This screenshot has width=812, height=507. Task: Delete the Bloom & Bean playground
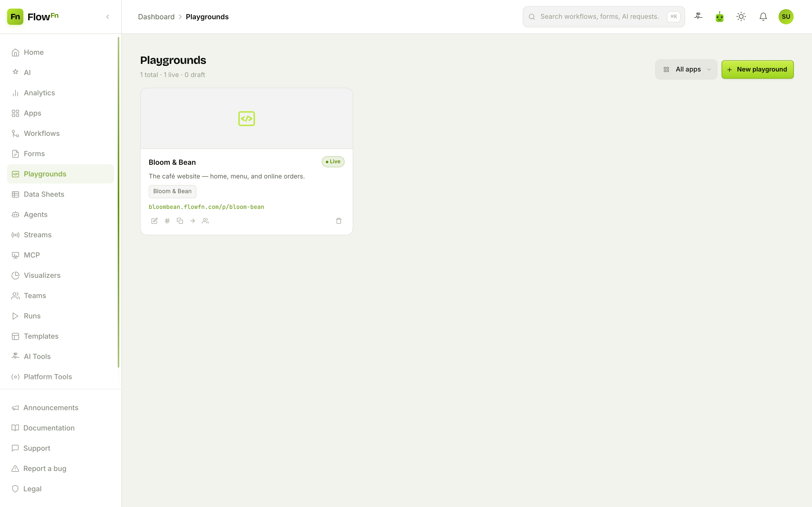[339, 221]
